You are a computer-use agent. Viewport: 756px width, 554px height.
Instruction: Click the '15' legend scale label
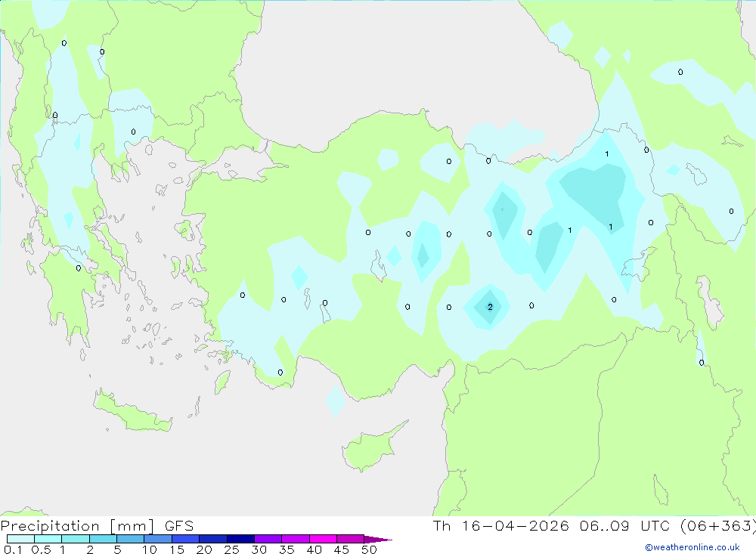coord(177,549)
